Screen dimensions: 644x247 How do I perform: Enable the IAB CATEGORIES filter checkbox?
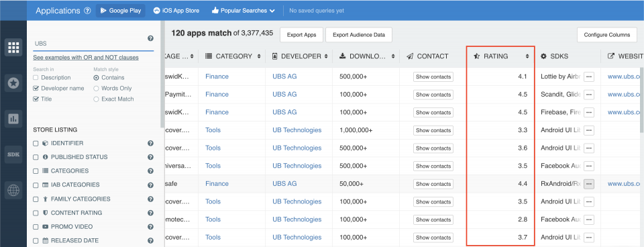coord(36,185)
